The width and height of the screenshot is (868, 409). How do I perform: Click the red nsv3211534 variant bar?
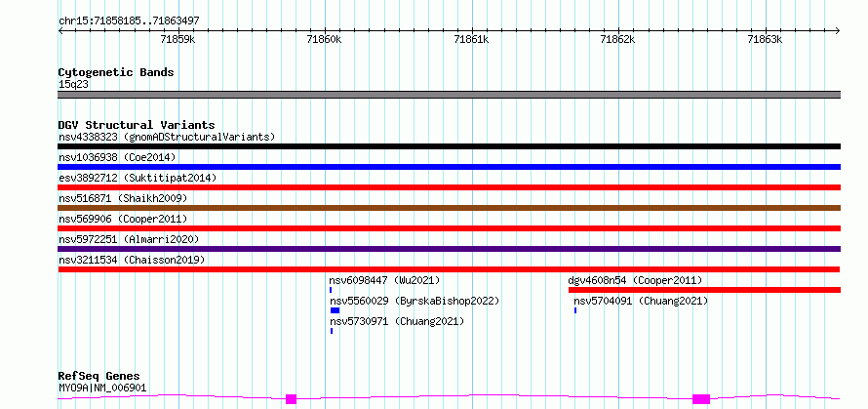(x=449, y=269)
